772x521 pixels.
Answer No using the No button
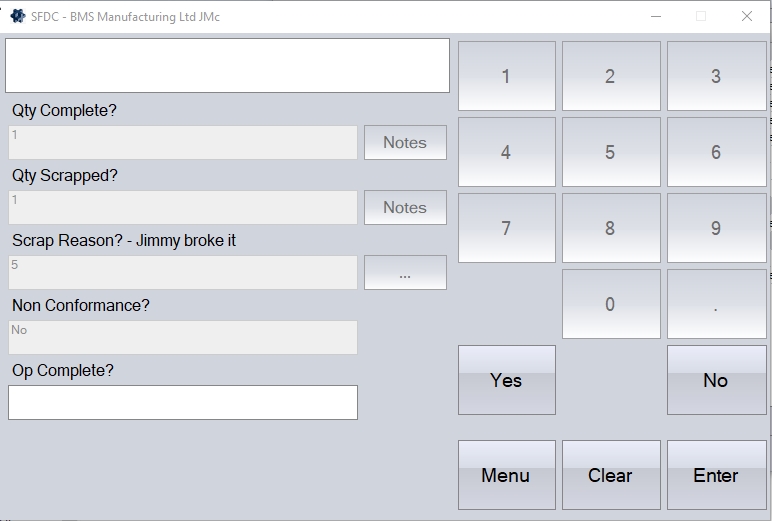pos(715,380)
